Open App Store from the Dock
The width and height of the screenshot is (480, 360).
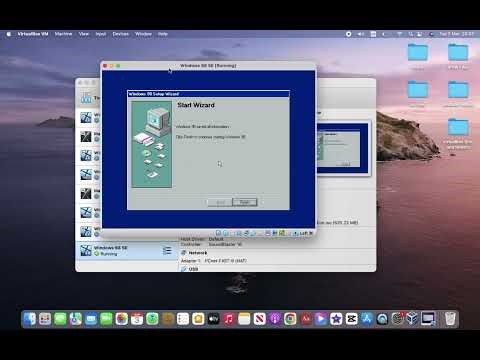point(367,319)
